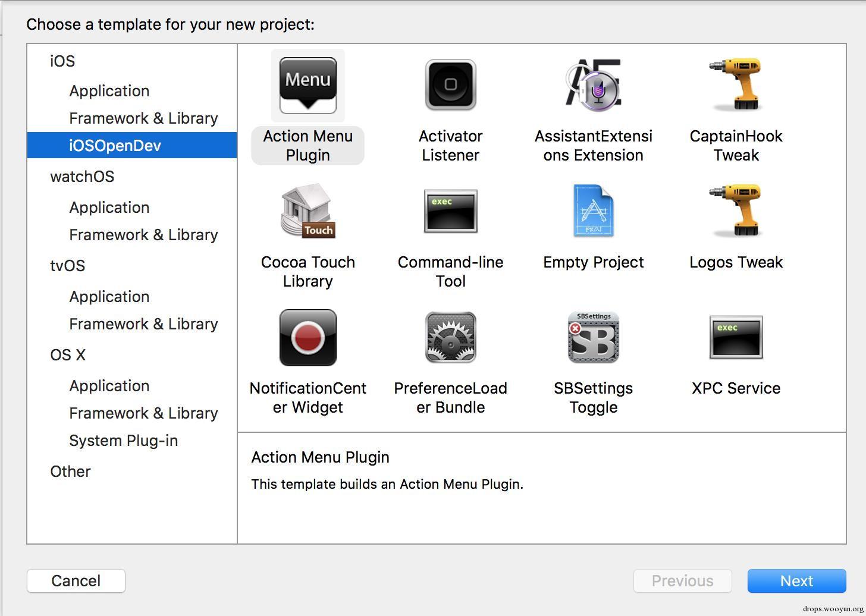Pick the Empty Project blueprint icon
This screenshot has height=616, width=866.
click(593, 211)
